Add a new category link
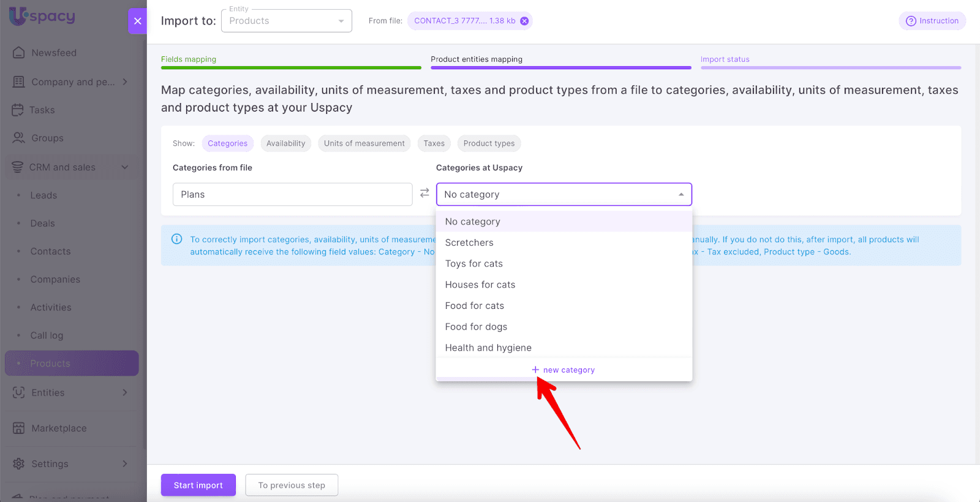Image resolution: width=980 pixels, height=502 pixels. click(563, 370)
